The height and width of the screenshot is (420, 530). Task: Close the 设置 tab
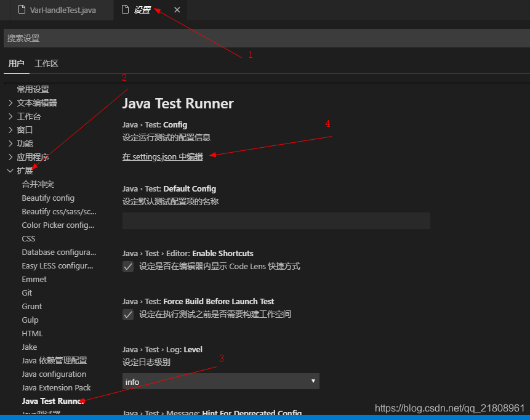pos(177,10)
